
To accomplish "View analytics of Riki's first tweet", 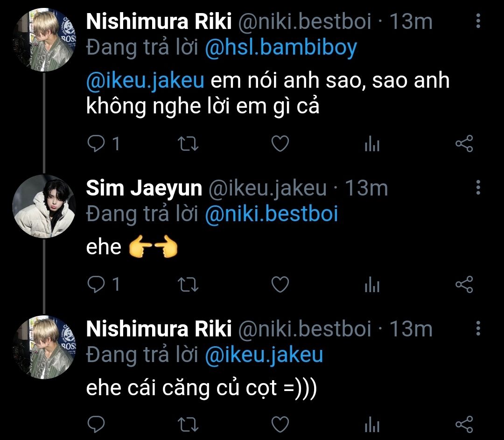I will (372, 145).
